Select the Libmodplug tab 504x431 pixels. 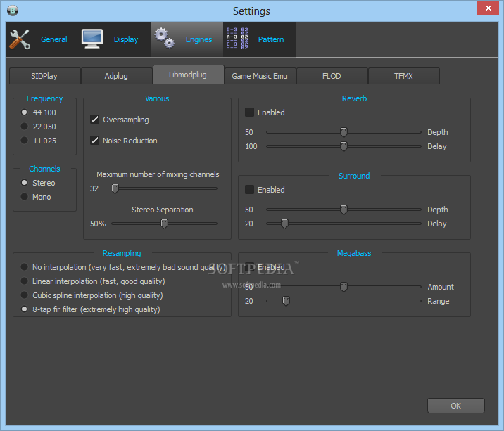188,75
